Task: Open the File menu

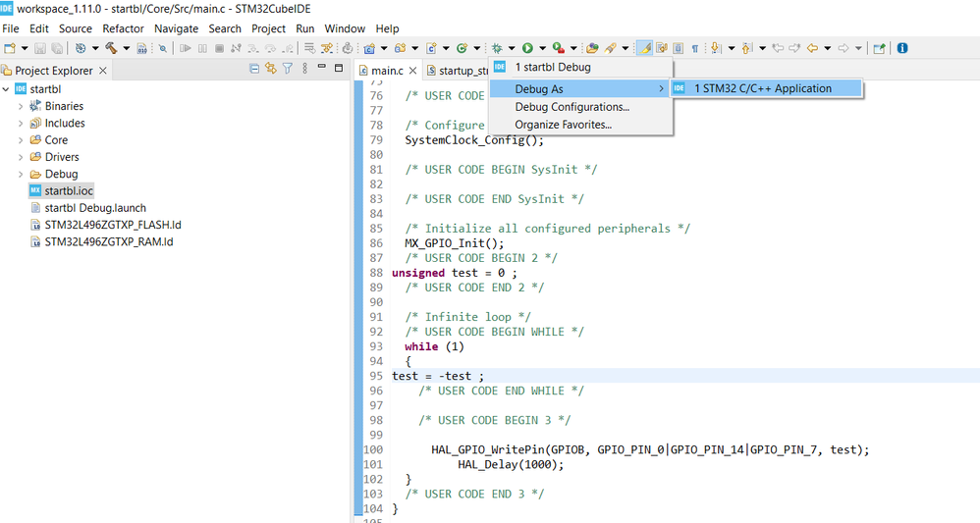Action: pyautogui.click(x=11, y=28)
